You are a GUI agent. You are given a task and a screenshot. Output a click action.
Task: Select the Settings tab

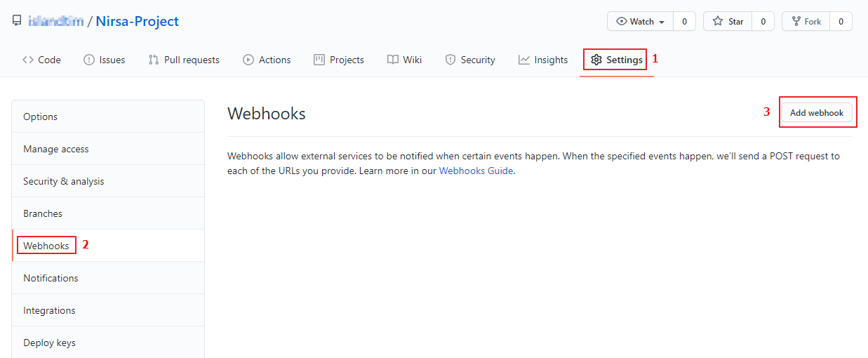(x=617, y=60)
